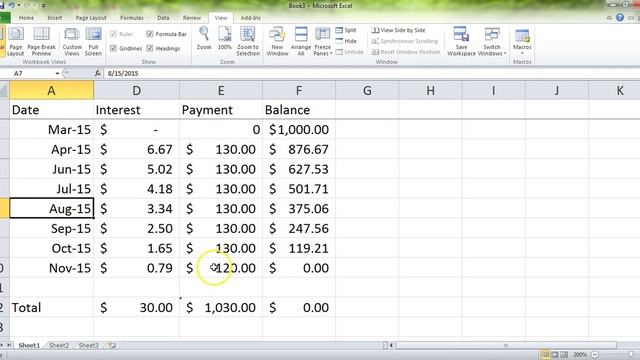Screen dimensions: 640x360
Task: Click the Excel Help icon
Action: point(620,18)
